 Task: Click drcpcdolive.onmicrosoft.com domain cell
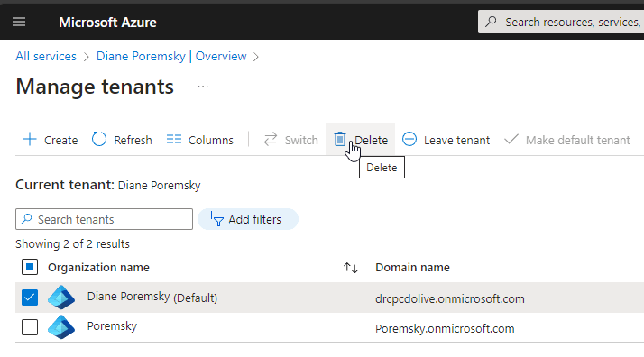pos(450,298)
